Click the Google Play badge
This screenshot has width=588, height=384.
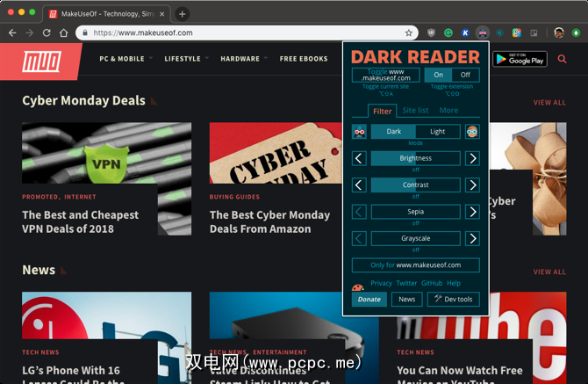(x=520, y=59)
